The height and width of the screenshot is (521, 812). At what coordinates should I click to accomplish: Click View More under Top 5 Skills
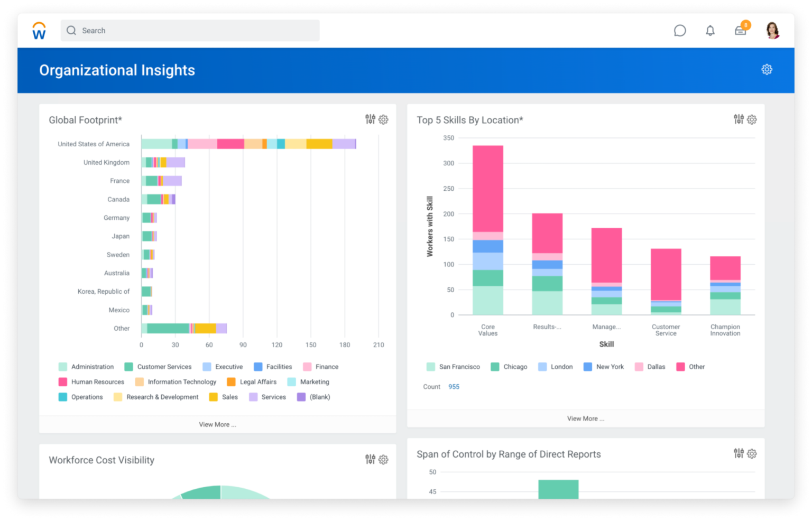[x=585, y=418]
